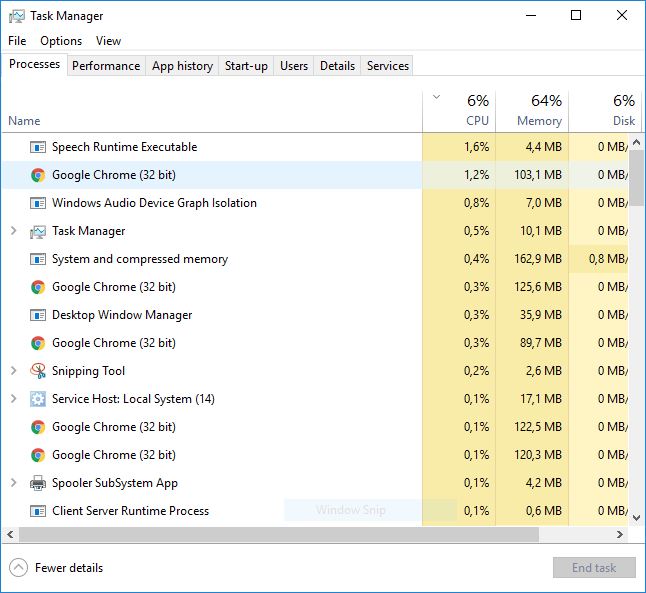Click the Fewer details label

(69, 568)
